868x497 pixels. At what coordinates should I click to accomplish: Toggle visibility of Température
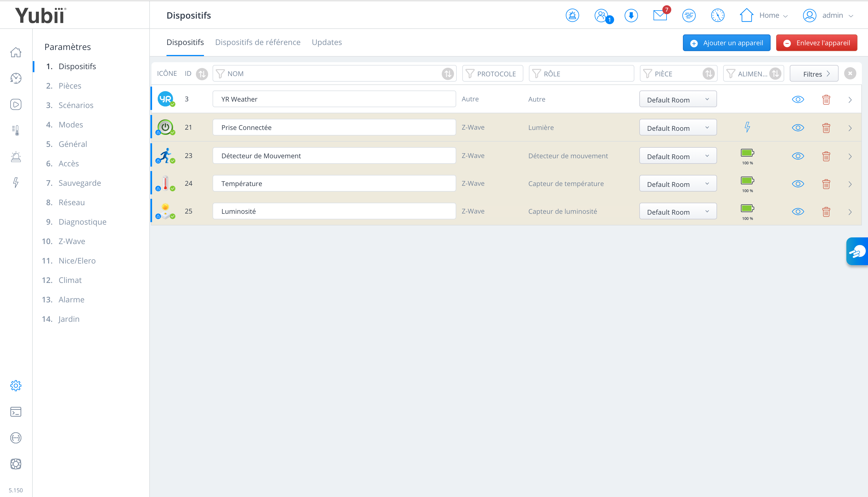798,184
